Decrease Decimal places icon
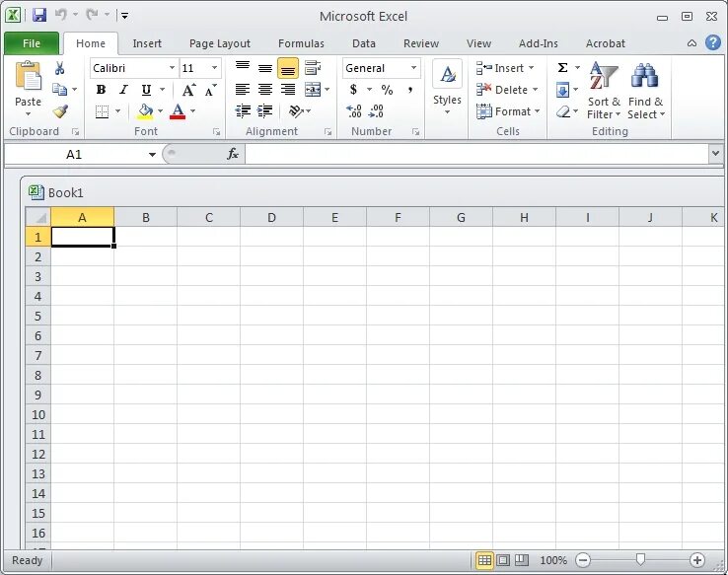Viewport: 728px width, 575px height. point(376,110)
